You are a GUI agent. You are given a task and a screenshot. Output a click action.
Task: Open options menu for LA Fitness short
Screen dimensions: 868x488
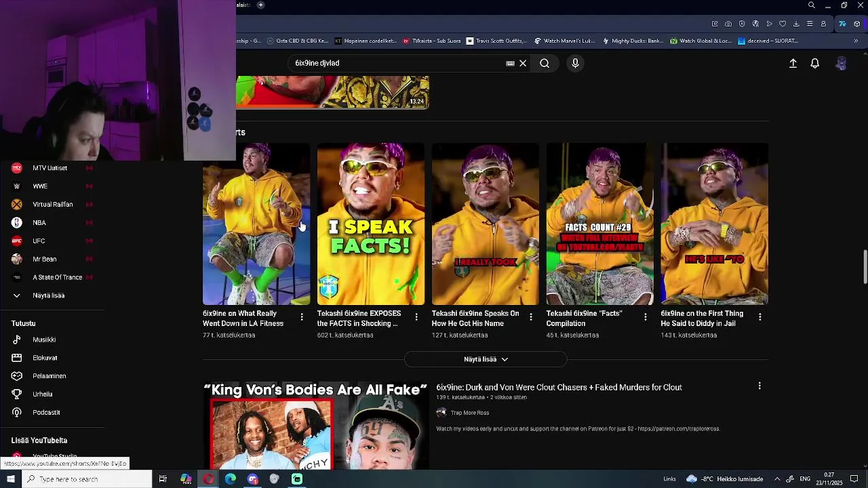coord(302,317)
